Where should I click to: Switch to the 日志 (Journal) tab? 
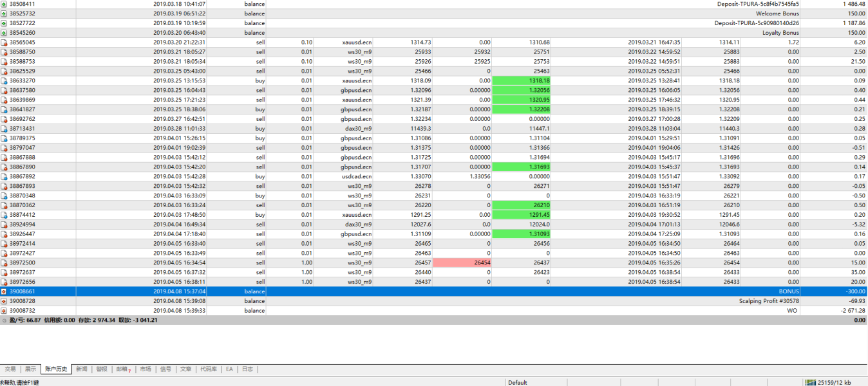[247, 369]
